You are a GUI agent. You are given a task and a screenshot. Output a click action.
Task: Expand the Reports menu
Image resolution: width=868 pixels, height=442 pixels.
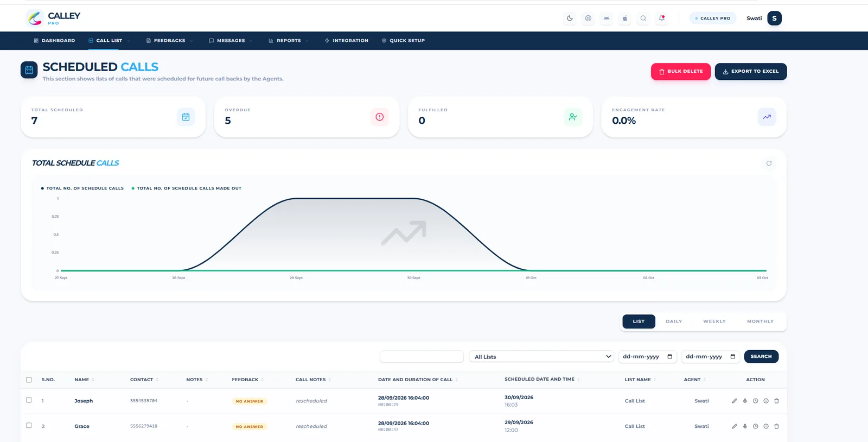pyautogui.click(x=289, y=41)
